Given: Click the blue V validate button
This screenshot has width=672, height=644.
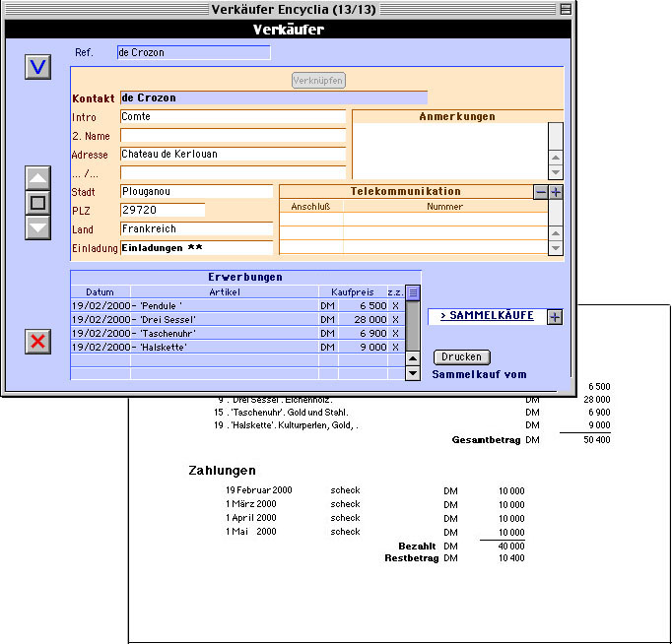Looking at the screenshot, I should click(x=37, y=67).
